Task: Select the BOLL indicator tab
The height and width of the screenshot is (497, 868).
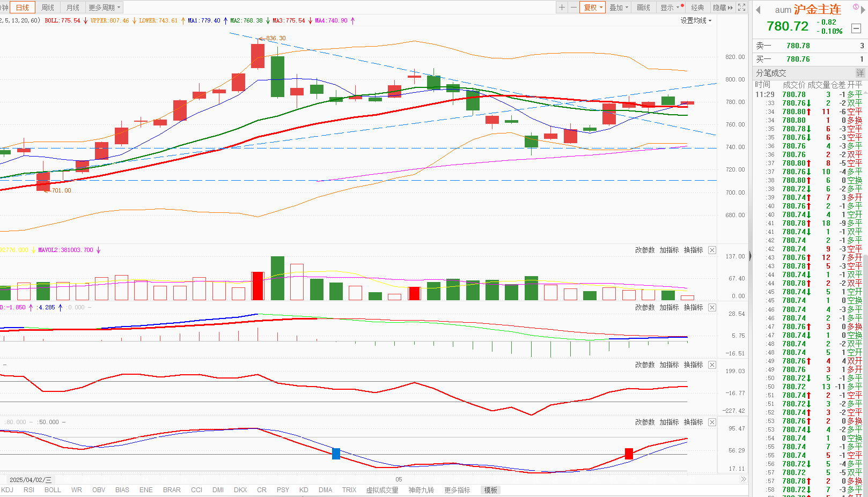Action: pyautogui.click(x=53, y=490)
